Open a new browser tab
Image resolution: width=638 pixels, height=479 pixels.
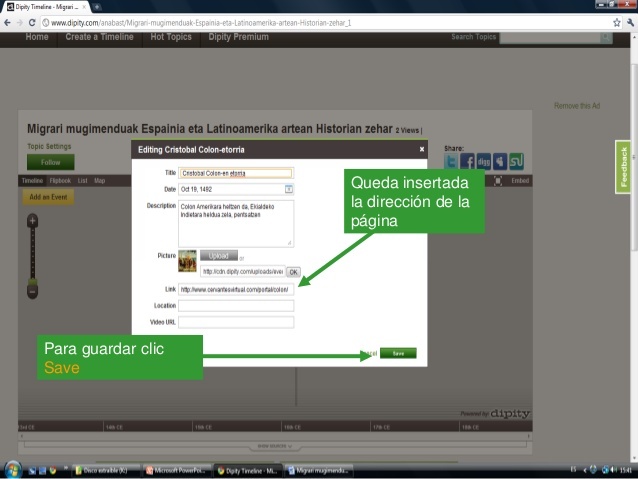(97, 7)
